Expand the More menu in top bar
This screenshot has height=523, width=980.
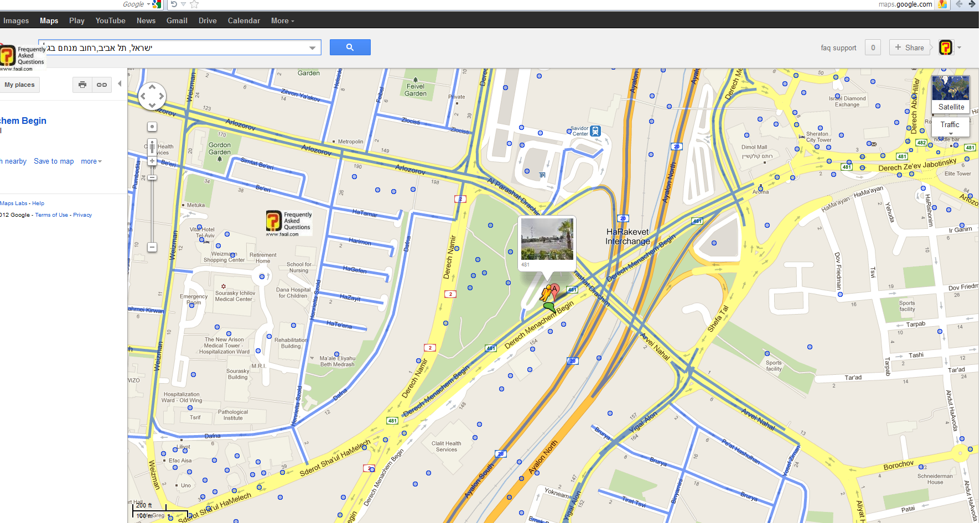(282, 20)
